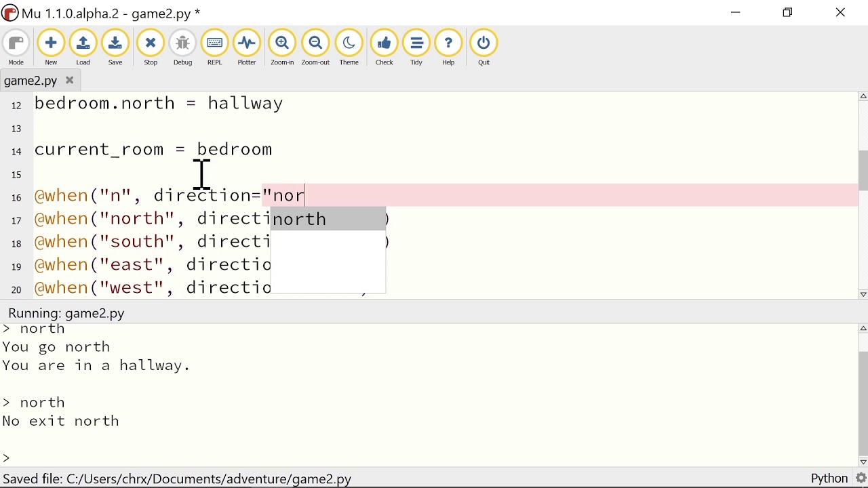Click 'You go north' output line
Viewport: 868px width, 488px height.
click(56, 348)
